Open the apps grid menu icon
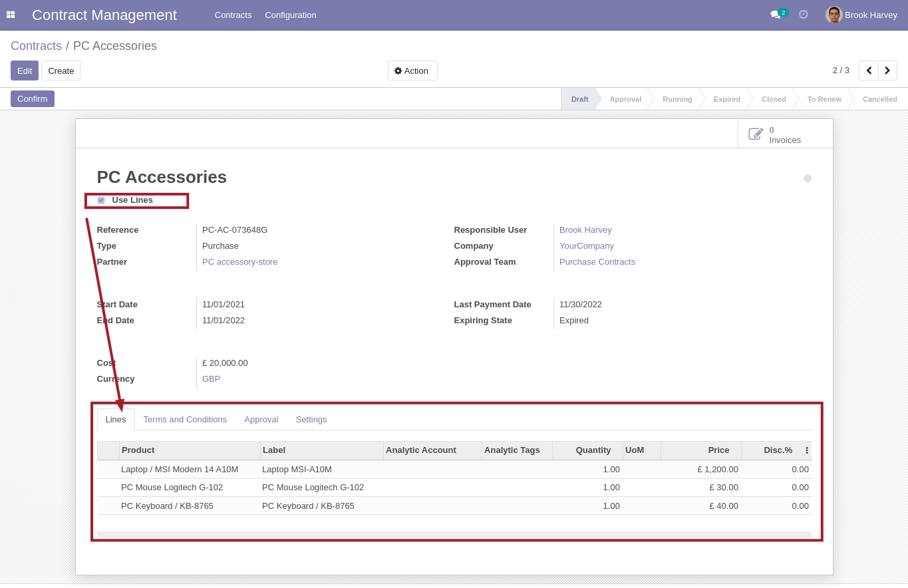This screenshot has width=908, height=588. (x=11, y=15)
